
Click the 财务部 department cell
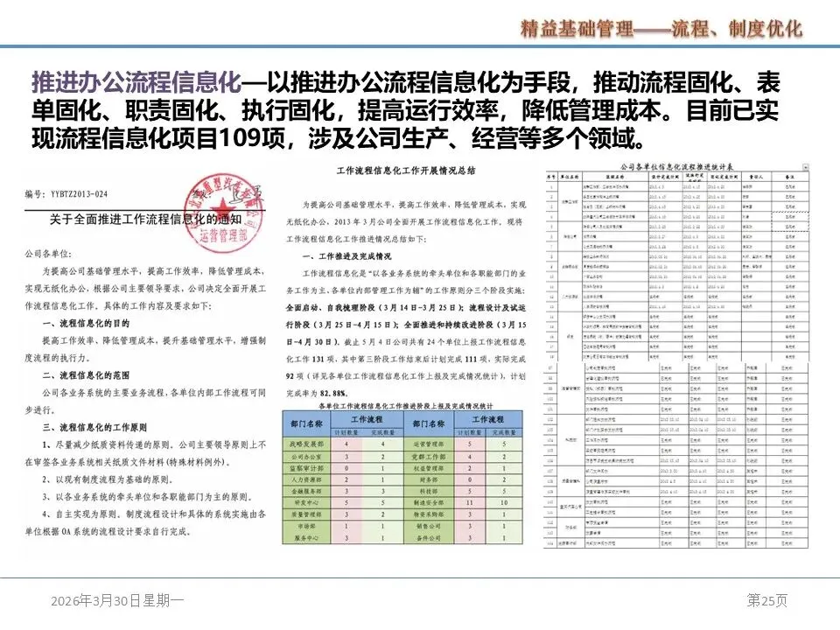[x=429, y=480]
